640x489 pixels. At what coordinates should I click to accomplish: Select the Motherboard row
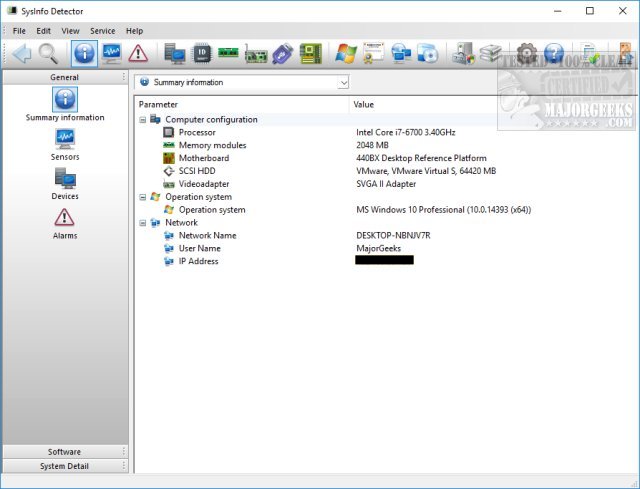(386, 158)
